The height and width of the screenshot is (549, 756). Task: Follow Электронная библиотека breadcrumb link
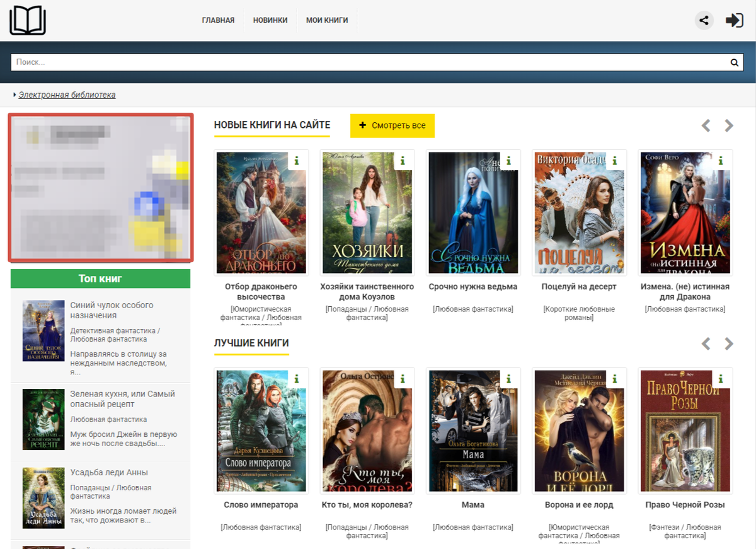(x=67, y=95)
